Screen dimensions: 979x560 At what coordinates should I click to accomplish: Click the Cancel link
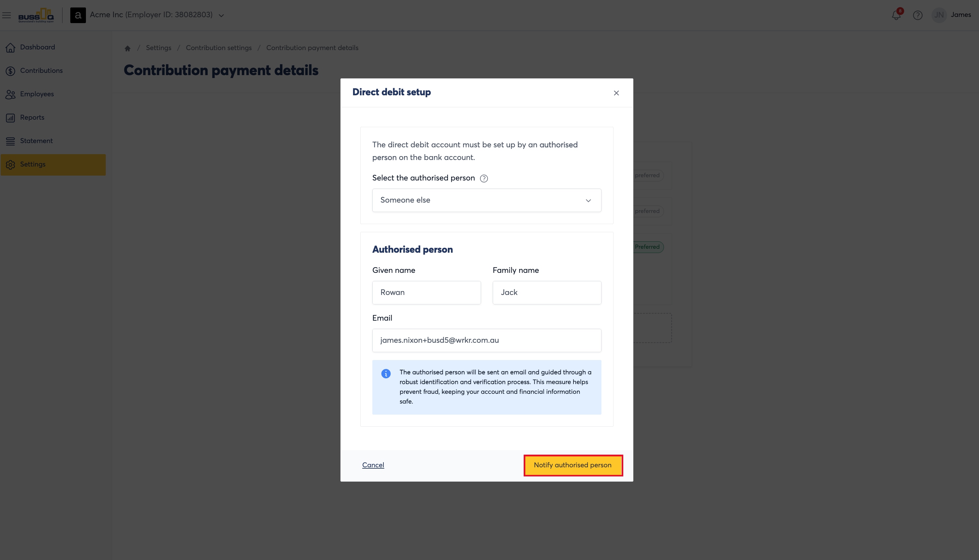click(373, 465)
